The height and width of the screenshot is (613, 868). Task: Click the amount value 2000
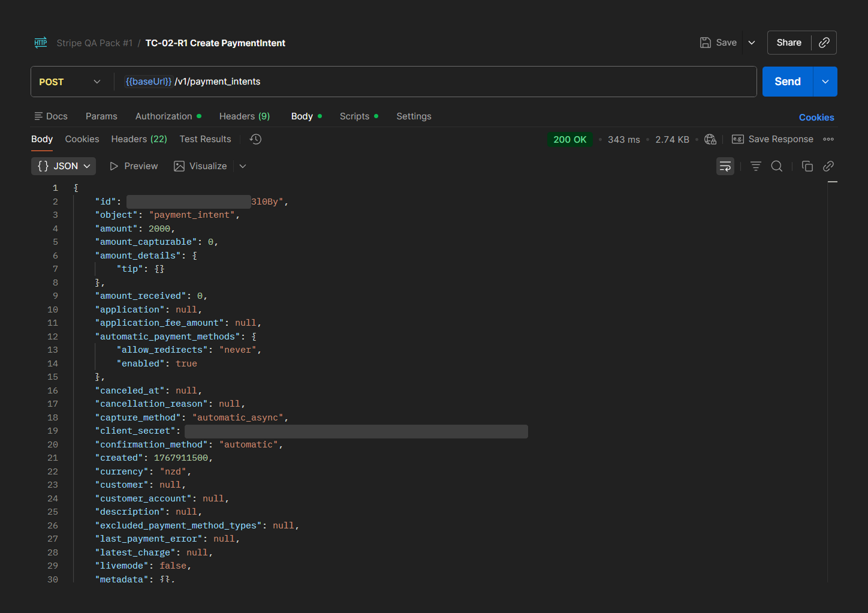[159, 229]
